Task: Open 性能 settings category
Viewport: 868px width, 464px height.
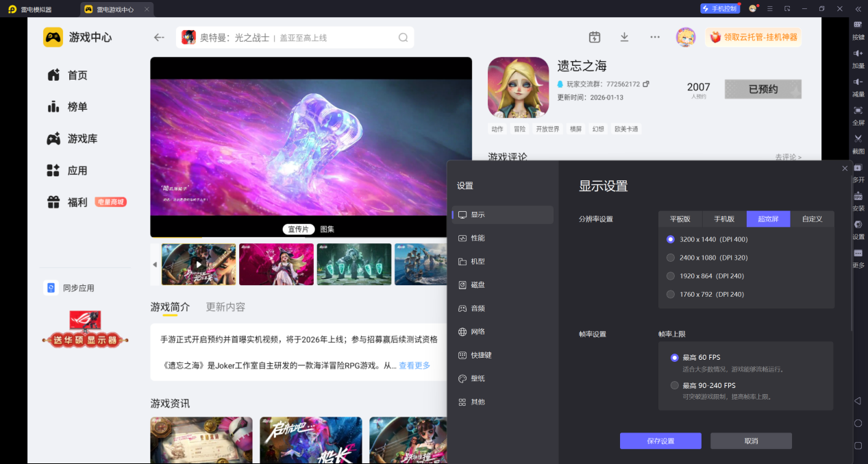Action: click(503, 238)
